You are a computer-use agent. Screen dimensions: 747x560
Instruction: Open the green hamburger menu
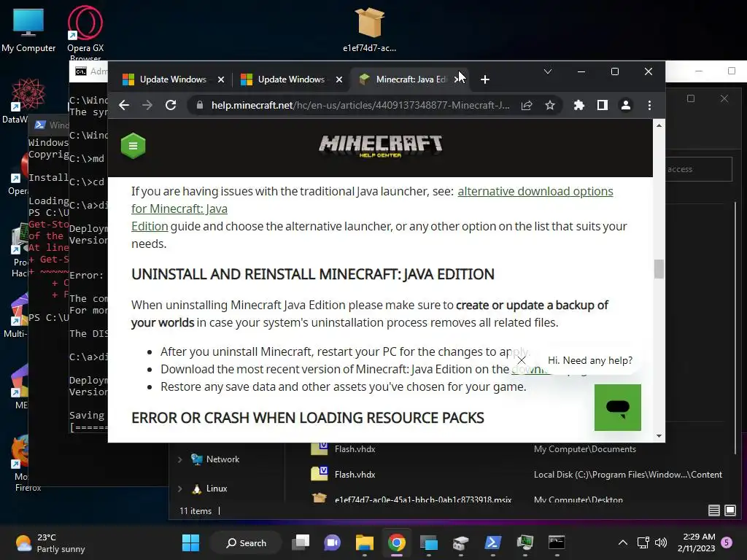pos(133,146)
